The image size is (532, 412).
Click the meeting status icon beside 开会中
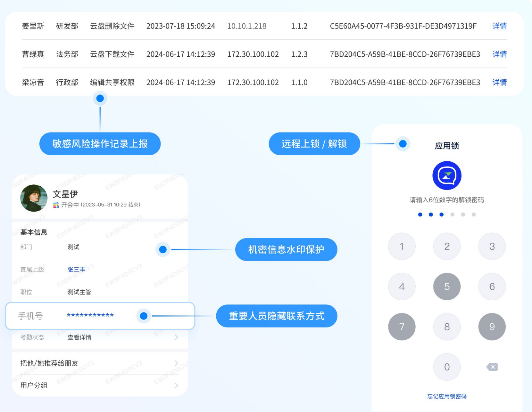pos(56,204)
